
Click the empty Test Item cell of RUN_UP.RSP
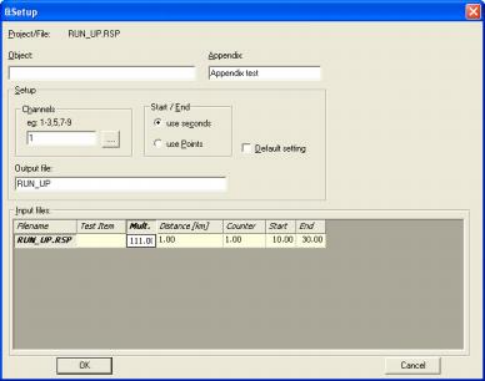click(x=101, y=240)
